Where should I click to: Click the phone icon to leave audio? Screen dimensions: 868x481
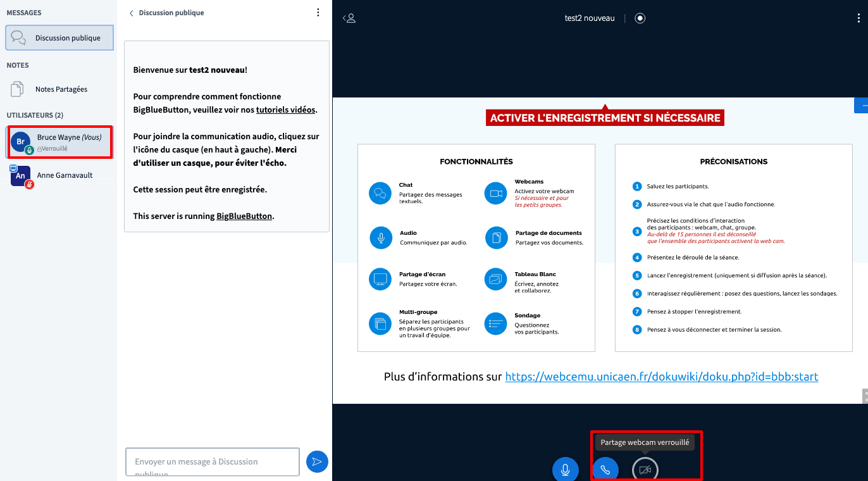coord(605,470)
